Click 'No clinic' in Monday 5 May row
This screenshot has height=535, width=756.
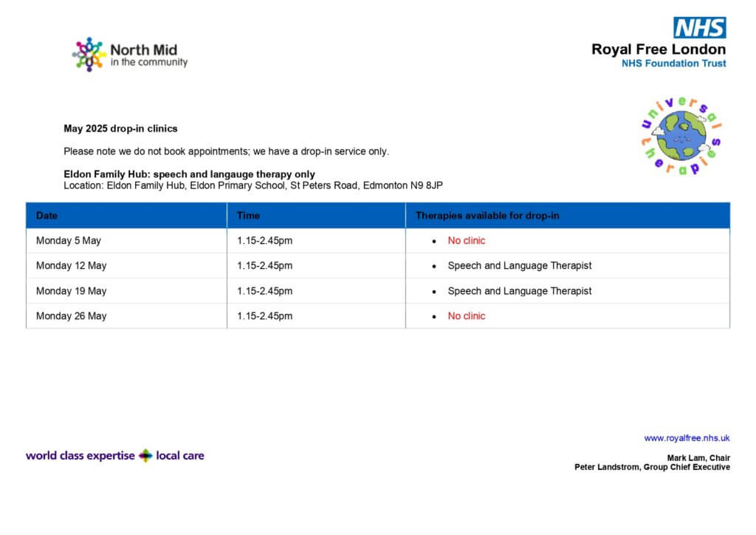point(467,241)
